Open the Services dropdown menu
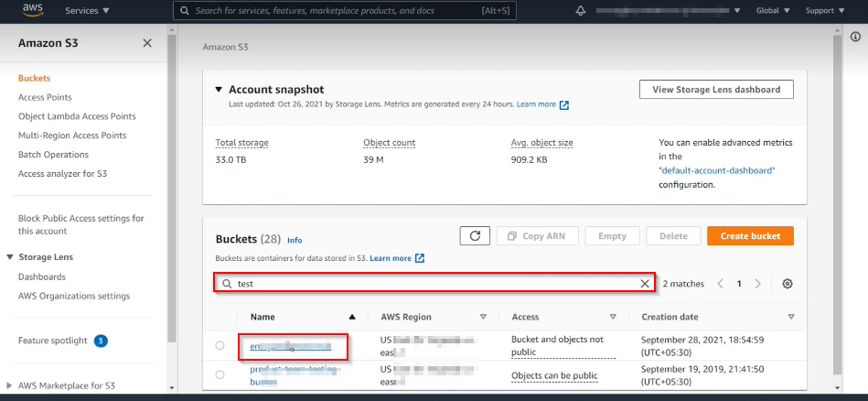Viewport: 868px width, 401px height. [88, 10]
